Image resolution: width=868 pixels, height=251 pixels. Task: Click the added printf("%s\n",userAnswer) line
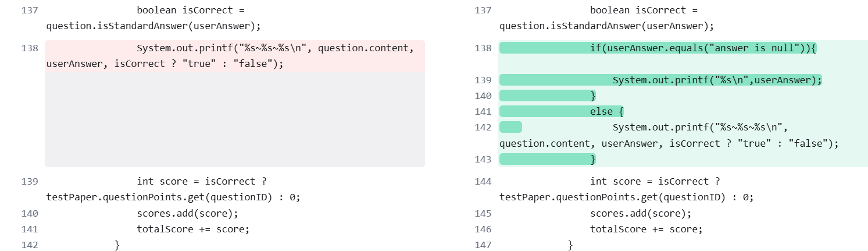pos(717,80)
